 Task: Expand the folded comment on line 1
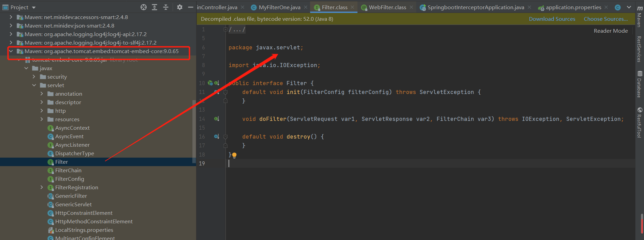click(225, 30)
